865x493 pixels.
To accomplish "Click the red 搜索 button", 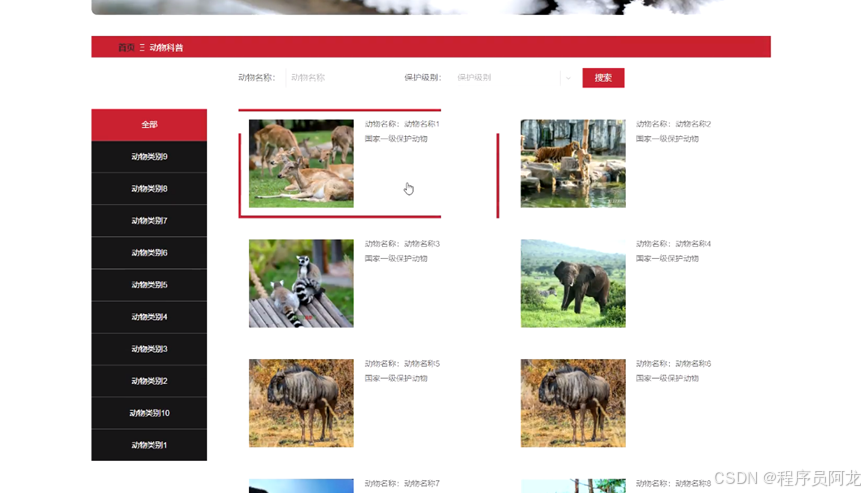I will pos(603,78).
